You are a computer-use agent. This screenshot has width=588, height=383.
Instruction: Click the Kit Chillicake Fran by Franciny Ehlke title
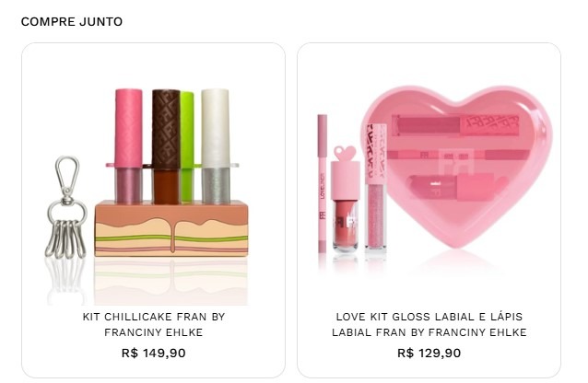click(x=153, y=325)
